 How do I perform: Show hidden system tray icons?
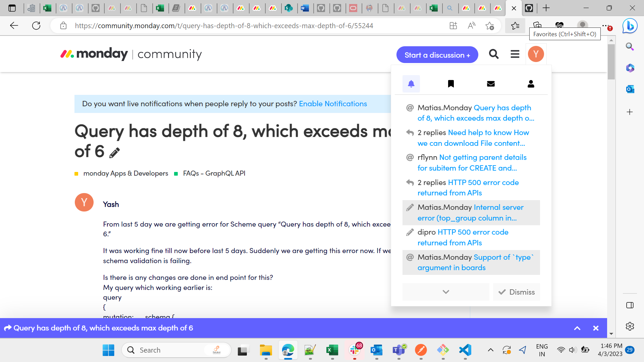490,350
